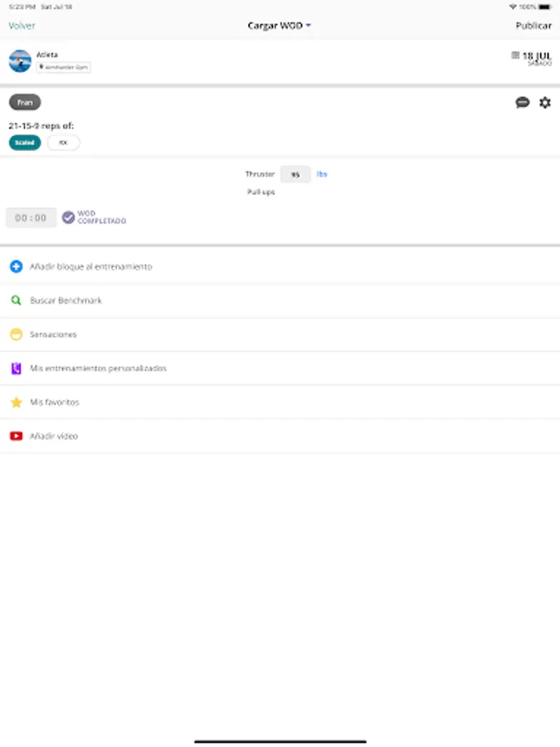The width and height of the screenshot is (560, 747).
Task: Tap the battery indicator in status bar
Action: [x=545, y=7]
